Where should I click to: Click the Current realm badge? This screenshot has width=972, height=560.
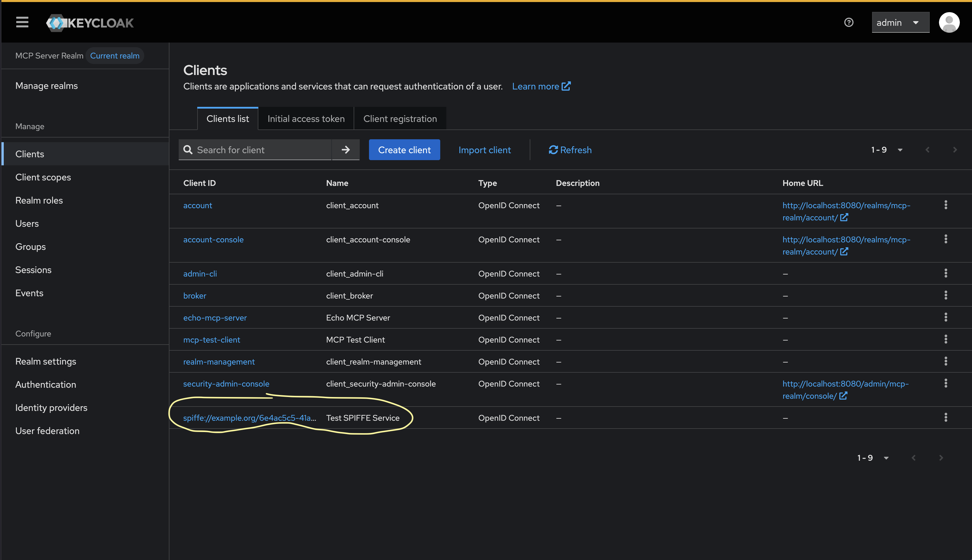[115, 56]
